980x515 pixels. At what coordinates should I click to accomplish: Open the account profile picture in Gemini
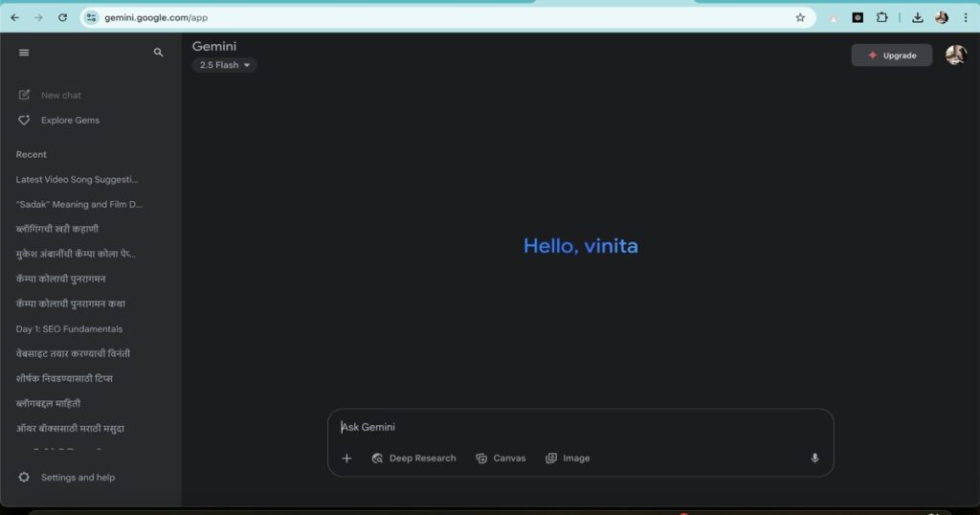[x=956, y=55]
